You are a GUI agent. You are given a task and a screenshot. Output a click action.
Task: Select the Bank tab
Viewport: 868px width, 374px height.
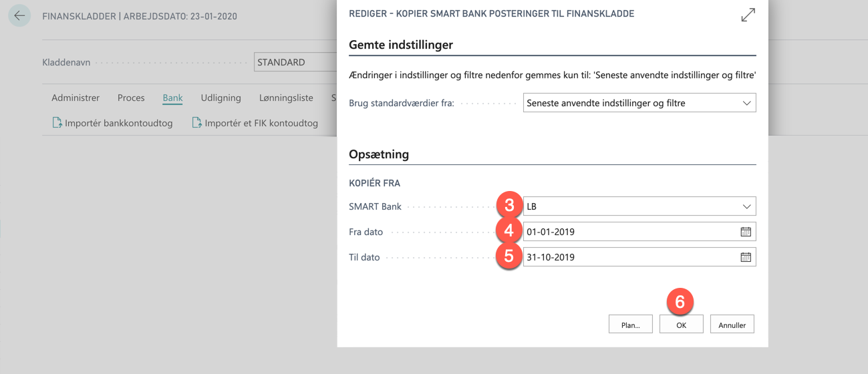tap(172, 98)
